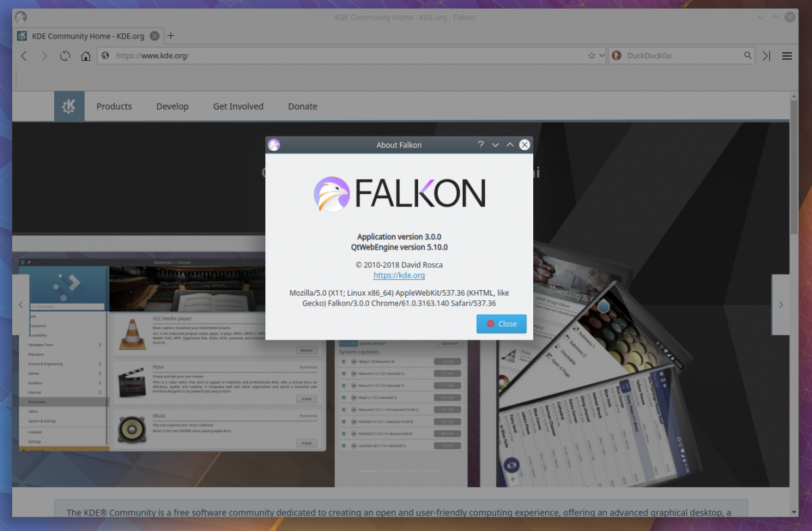
Task: Select Donate in the site navigation
Action: coord(302,106)
